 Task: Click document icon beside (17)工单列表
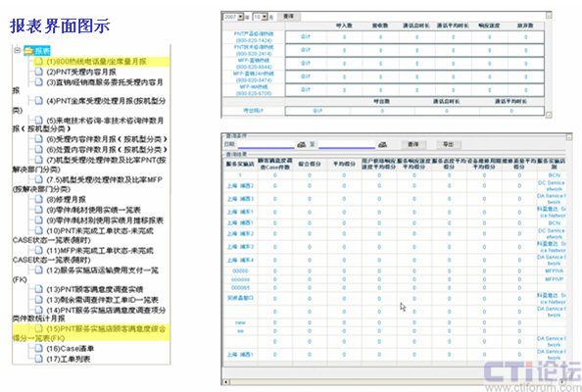(x=38, y=359)
